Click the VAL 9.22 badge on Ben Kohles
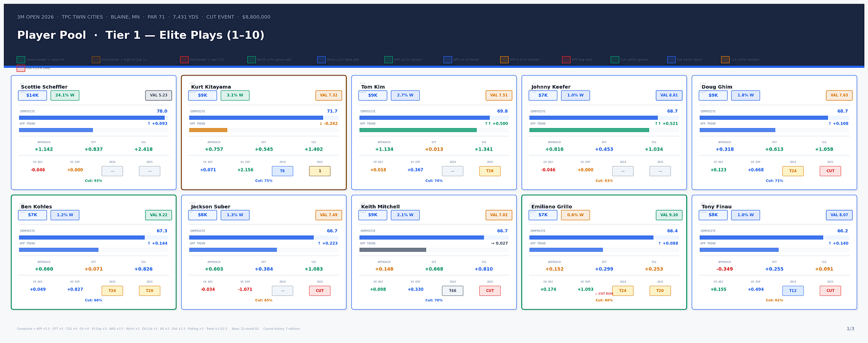 tap(159, 215)
